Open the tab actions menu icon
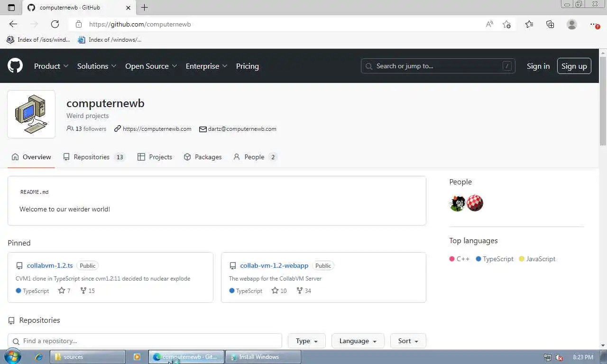The width and height of the screenshot is (607, 364). (x=11, y=8)
